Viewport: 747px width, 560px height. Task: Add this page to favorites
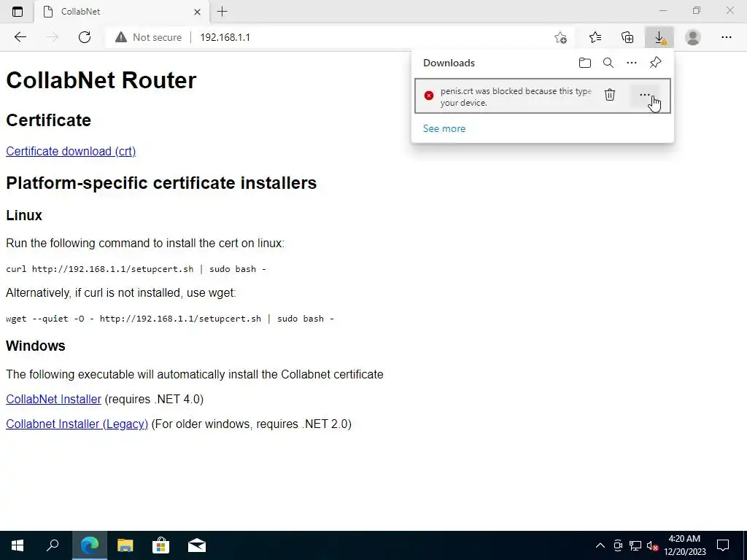561,37
